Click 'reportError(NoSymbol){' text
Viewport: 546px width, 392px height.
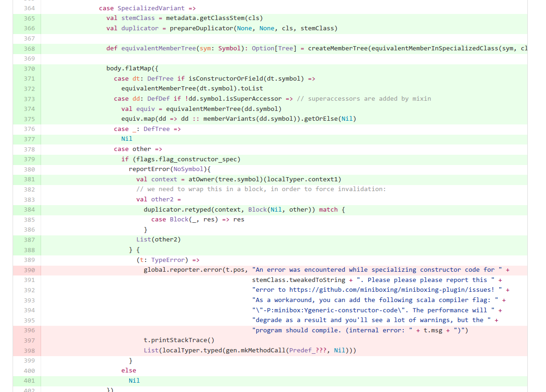(169, 169)
